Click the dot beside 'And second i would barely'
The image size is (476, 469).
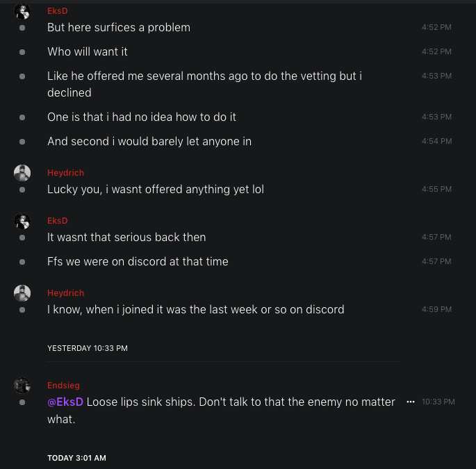click(x=22, y=142)
